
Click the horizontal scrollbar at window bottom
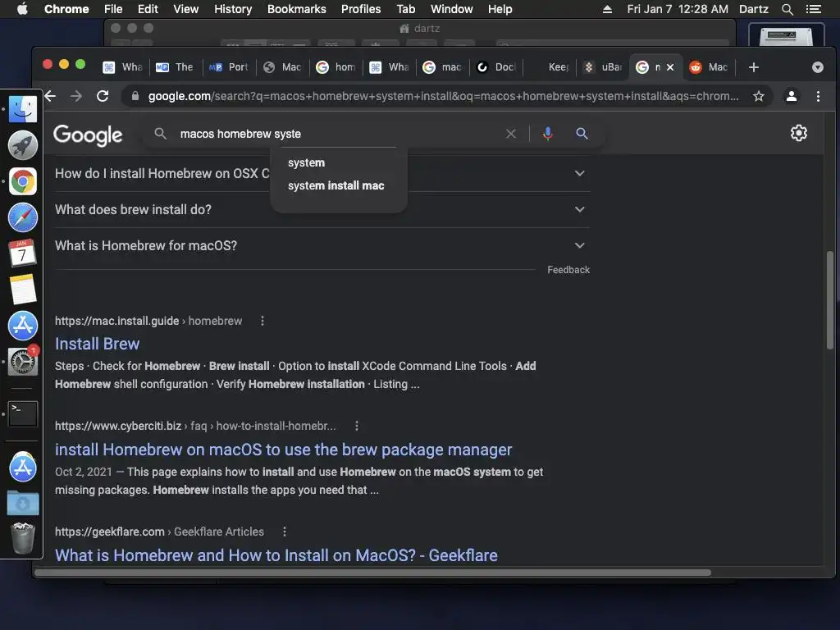click(373, 573)
